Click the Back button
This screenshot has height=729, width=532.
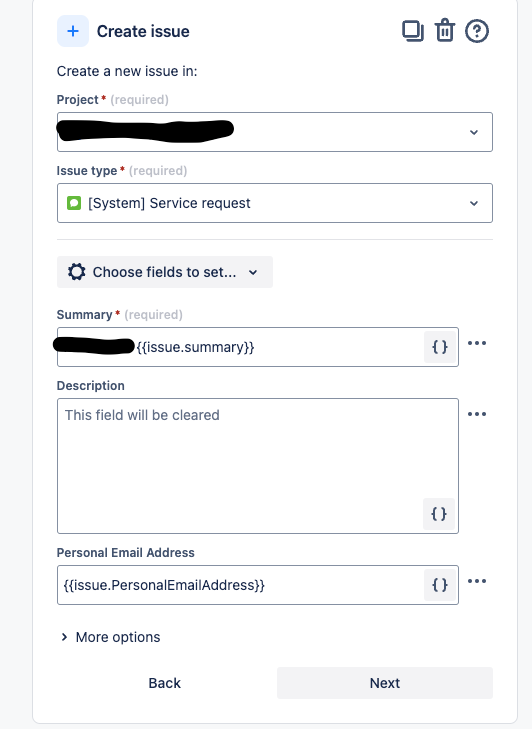tap(165, 683)
